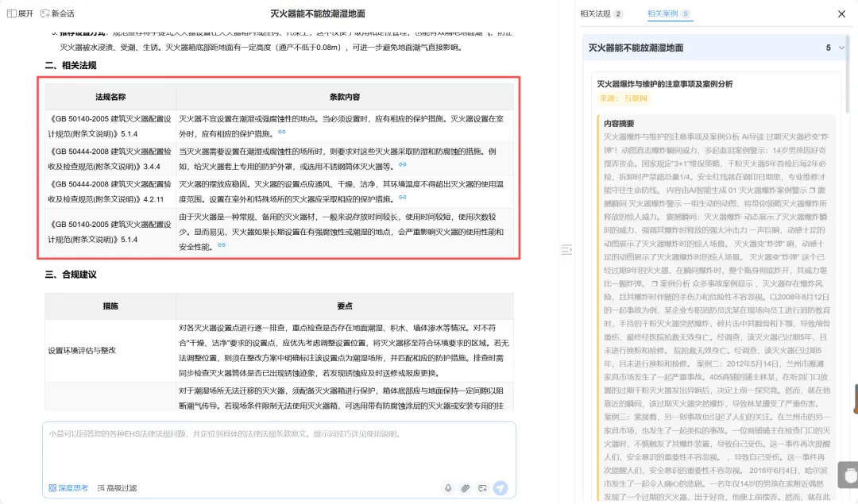This screenshot has width=858, height=504.
Task: Toggle the panel collapse icon between panes
Action: (x=566, y=250)
